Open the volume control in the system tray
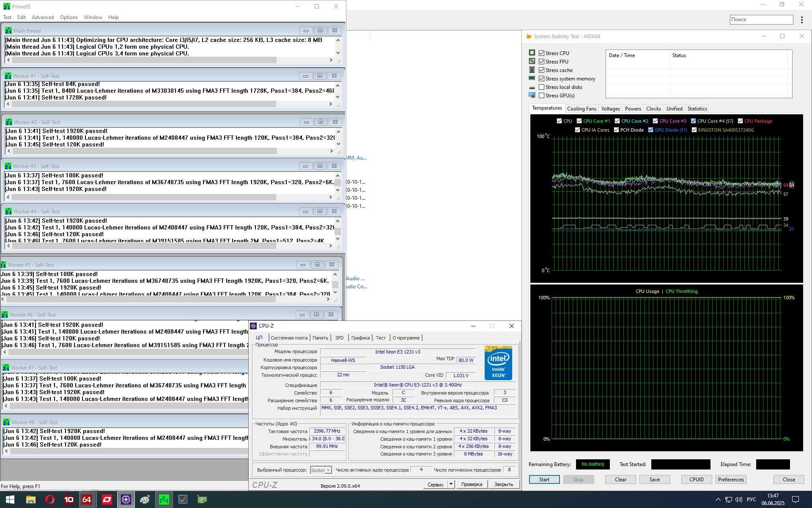This screenshot has height=508, width=812. coord(738,500)
